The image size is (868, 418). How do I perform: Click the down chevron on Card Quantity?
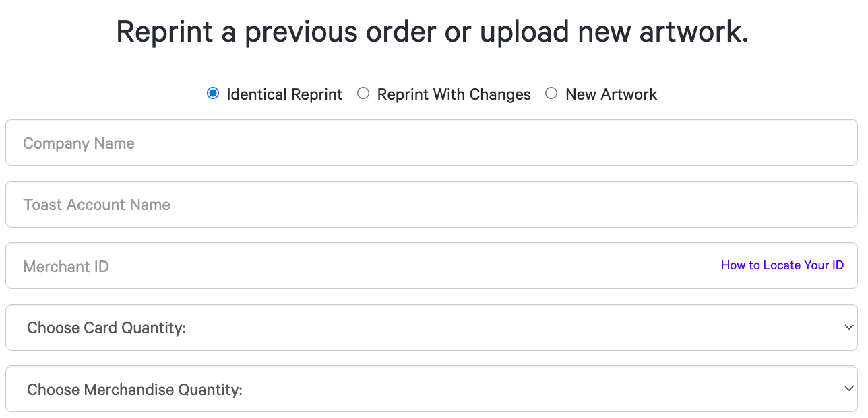[x=848, y=327]
